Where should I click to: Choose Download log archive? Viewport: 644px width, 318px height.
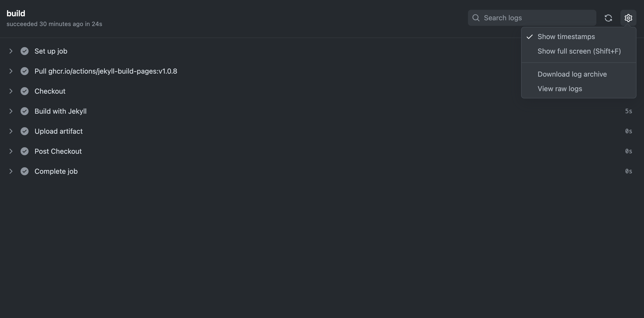[x=572, y=74]
